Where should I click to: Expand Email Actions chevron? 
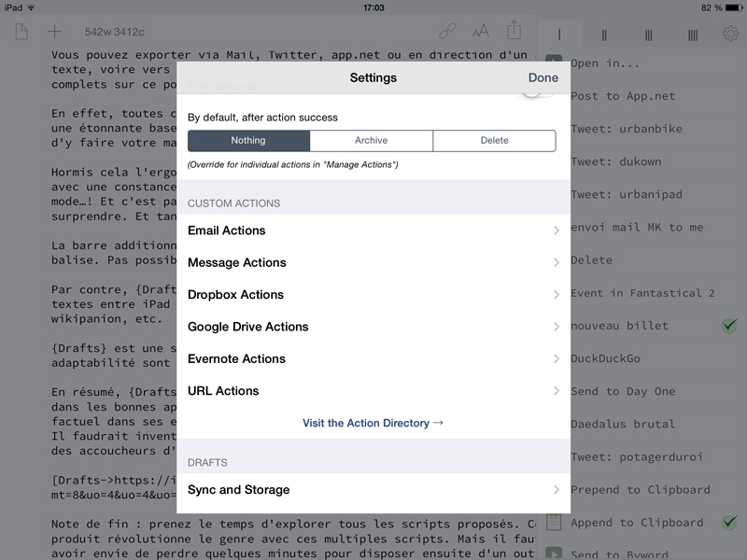(x=556, y=231)
